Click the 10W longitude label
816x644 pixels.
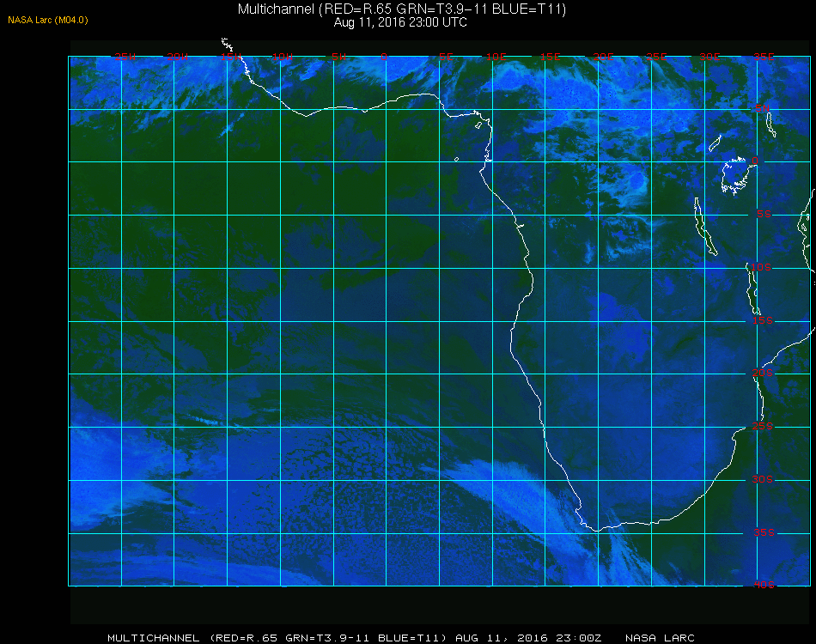pos(283,57)
